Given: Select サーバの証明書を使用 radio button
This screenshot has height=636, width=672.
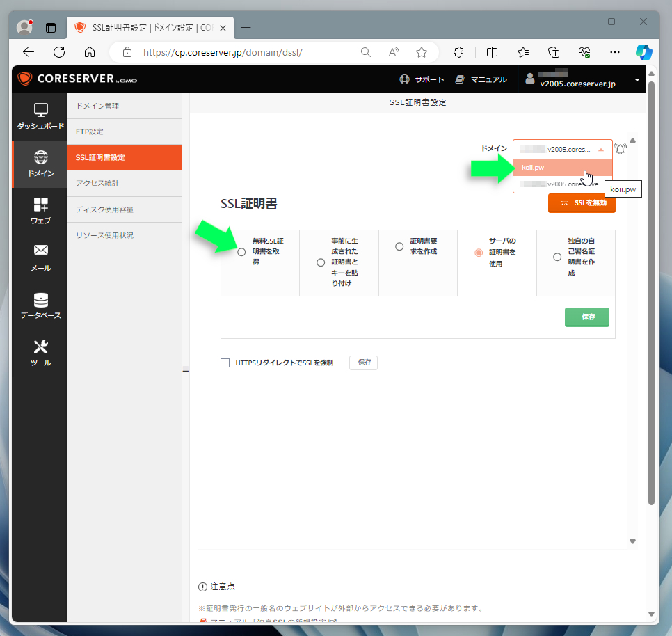Looking at the screenshot, I should (479, 253).
